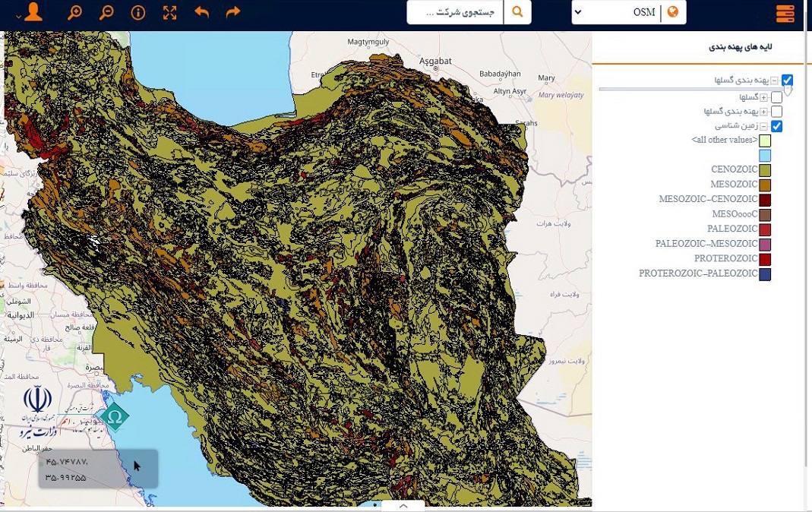The image size is (812, 512).
Task: Go back to the previous map view
Action: point(201,12)
